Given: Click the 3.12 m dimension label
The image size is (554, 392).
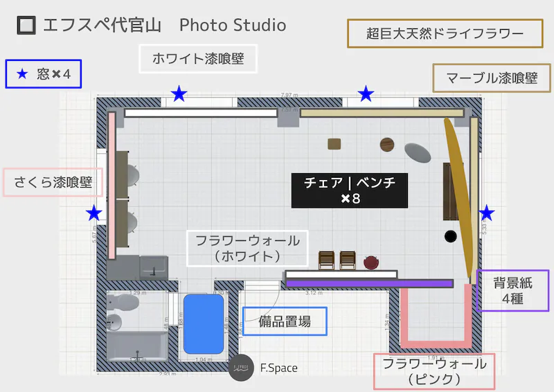Looking at the screenshot, I should click(x=314, y=293).
